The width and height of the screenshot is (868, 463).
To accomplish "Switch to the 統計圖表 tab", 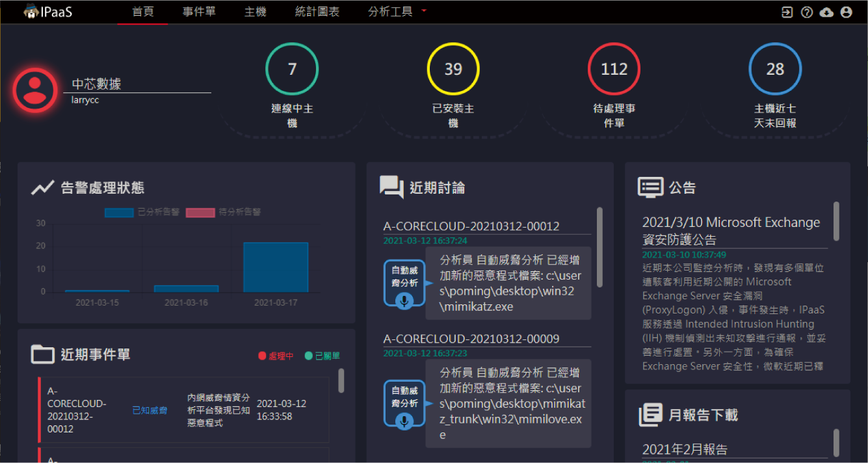I will tap(317, 12).
